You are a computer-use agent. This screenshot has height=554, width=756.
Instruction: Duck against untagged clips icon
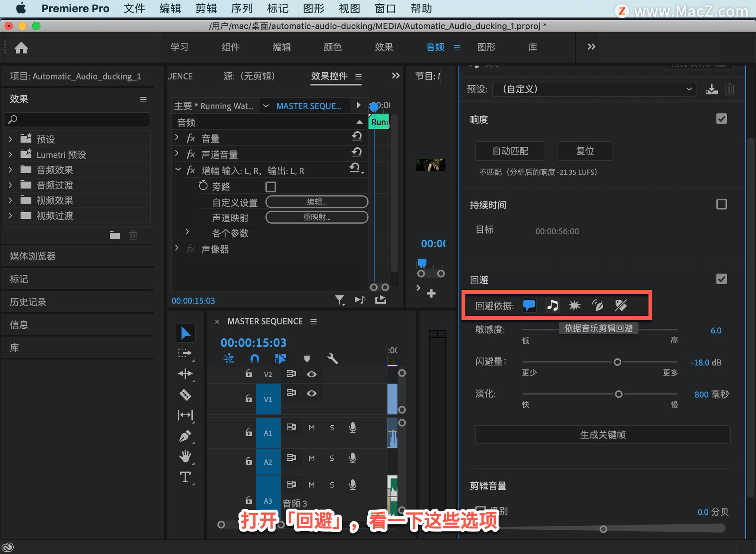[x=621, y=305]
